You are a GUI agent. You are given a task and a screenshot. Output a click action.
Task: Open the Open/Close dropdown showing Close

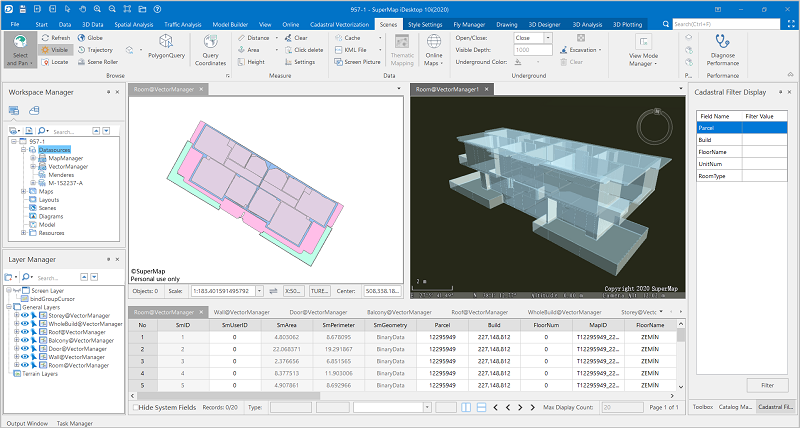click(x=547, y=38)
